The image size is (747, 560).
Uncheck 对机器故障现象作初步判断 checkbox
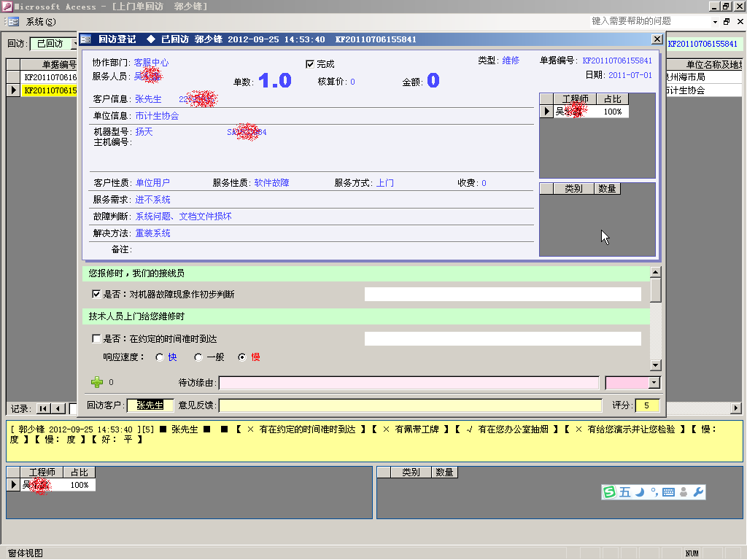[96, 295]
